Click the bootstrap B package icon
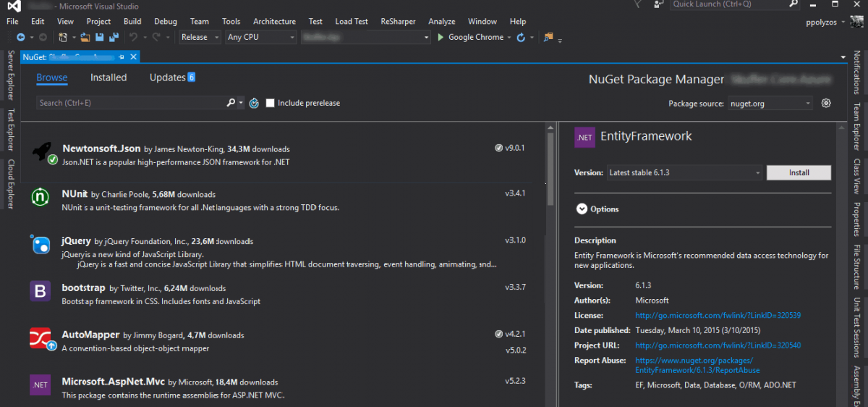868x407 pixels. [x=41, y=291]
